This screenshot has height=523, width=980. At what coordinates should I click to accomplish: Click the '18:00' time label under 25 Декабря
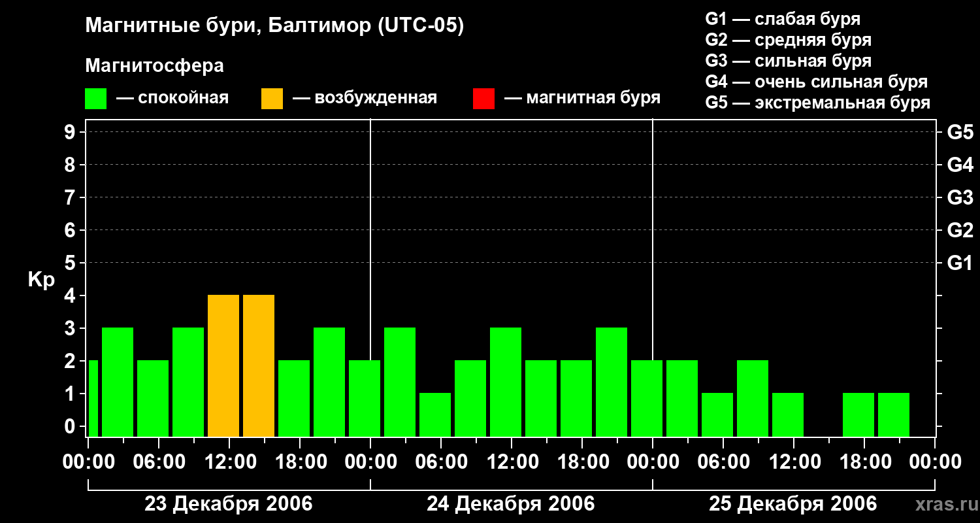click(x=864, y=462)
